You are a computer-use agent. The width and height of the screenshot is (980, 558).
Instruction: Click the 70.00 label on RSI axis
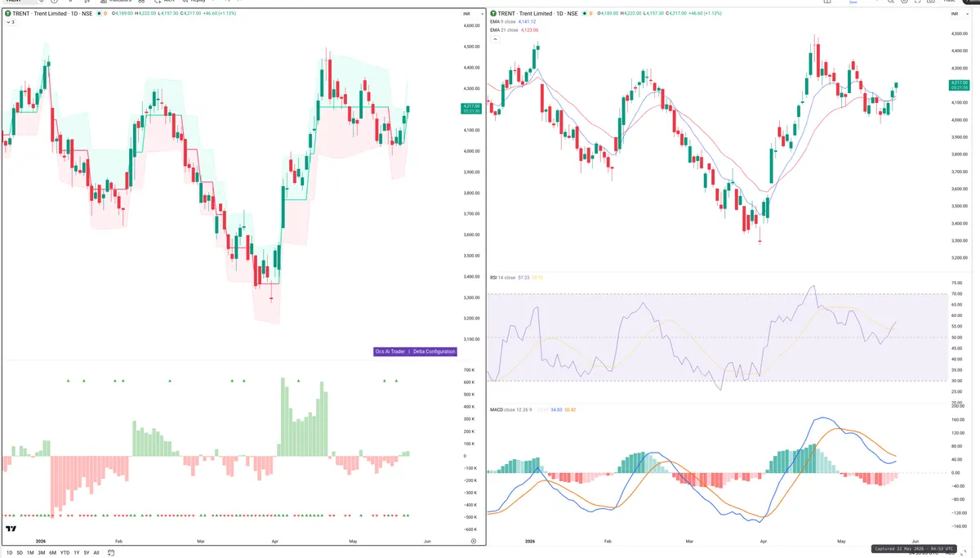coord(955,293)
